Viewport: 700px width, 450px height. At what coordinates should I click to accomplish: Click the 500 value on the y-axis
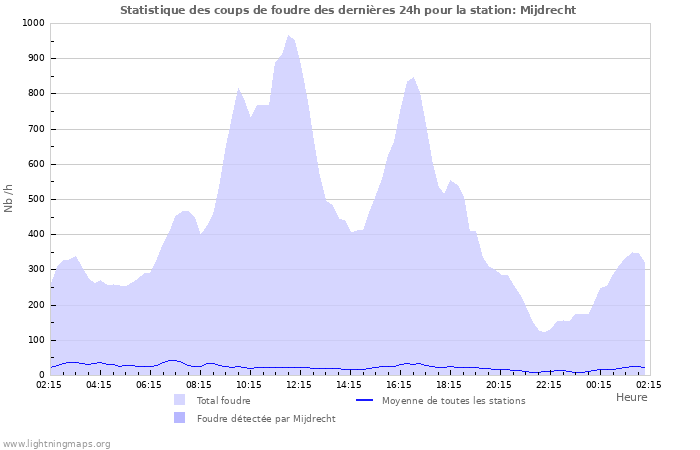35,199
